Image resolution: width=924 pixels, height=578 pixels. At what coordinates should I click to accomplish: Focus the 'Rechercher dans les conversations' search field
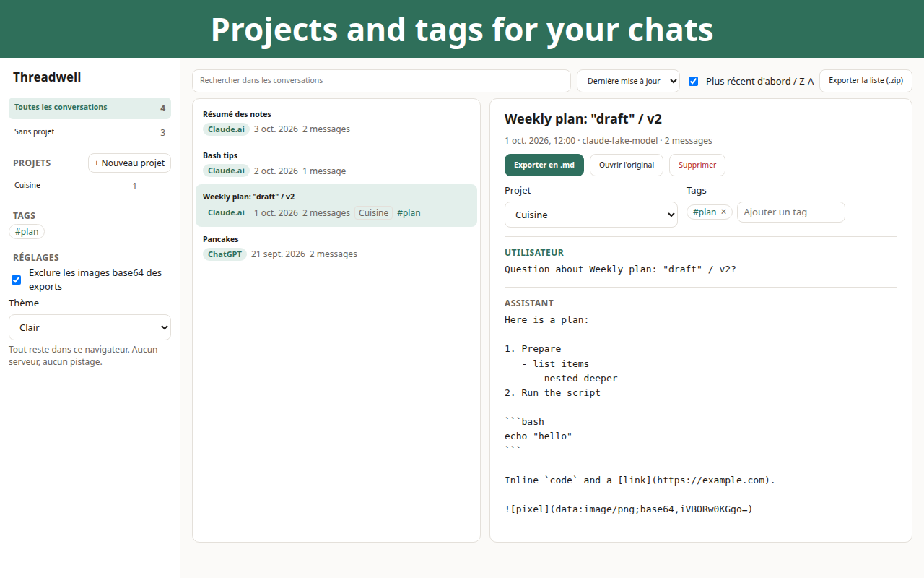click(381, 81)
